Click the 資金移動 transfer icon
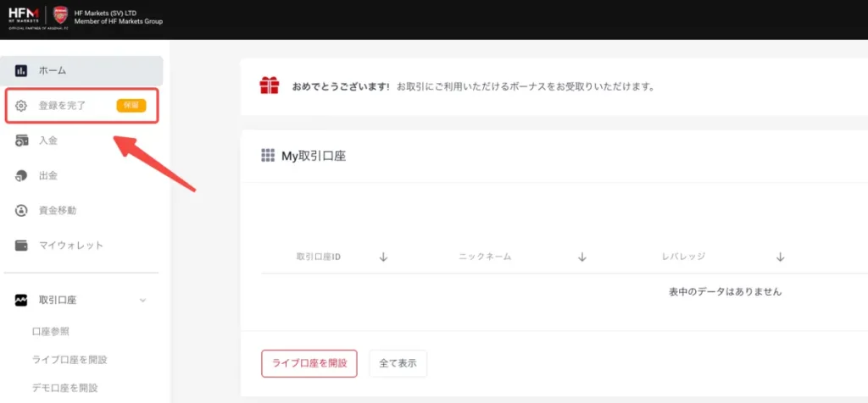This screenshot has width=868, height=403. [x=21, y=211]
